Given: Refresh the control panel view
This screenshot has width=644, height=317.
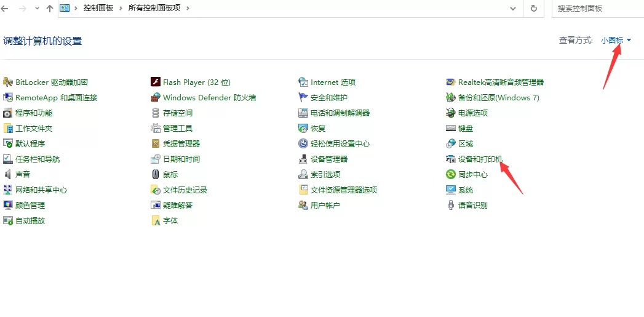Looking at the screenshot, I should (534, 8).
